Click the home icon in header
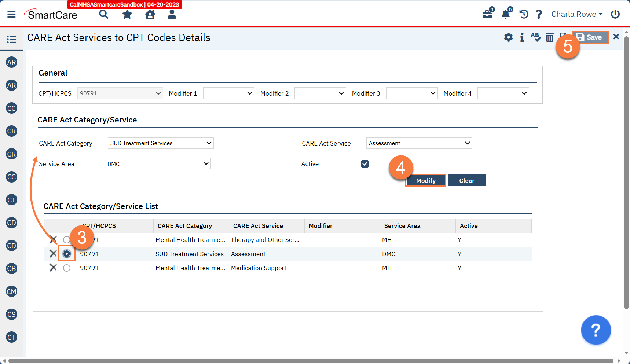Image resolution: width=630 pixels, height=364 pixels. coord(150,14)
